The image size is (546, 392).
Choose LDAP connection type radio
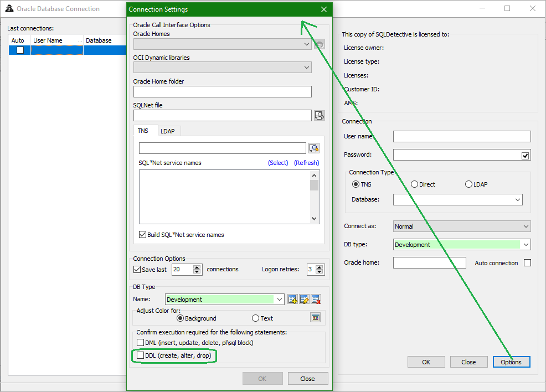pos(468,184)
